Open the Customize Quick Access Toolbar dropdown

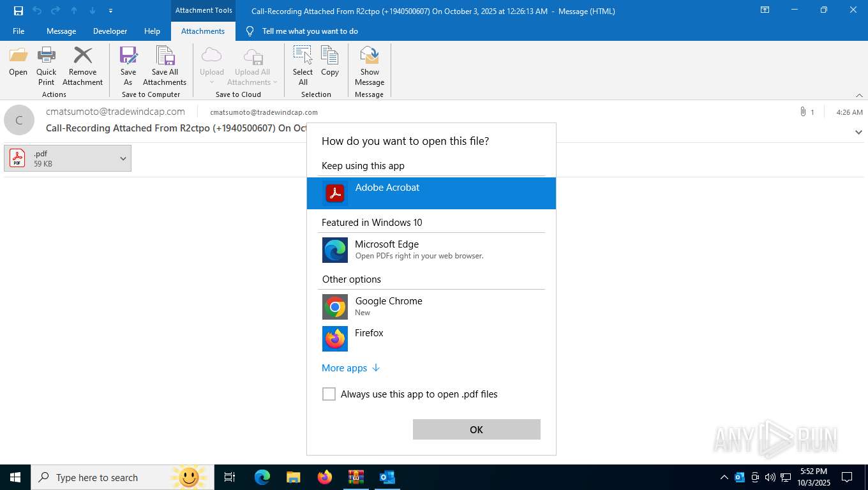pos(111,11)
